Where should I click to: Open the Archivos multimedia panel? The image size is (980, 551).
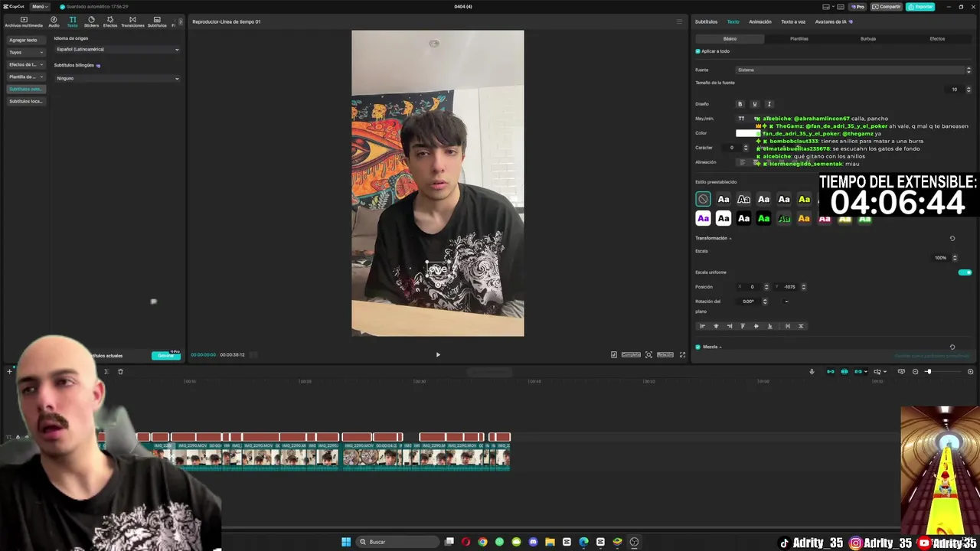pos(24,22)
